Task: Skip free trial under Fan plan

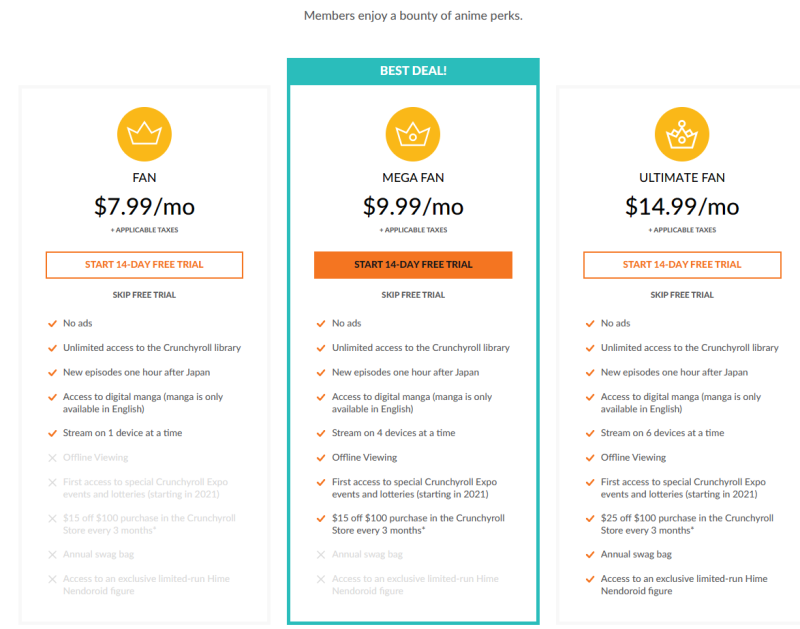Action: click(x=144, y=295)
